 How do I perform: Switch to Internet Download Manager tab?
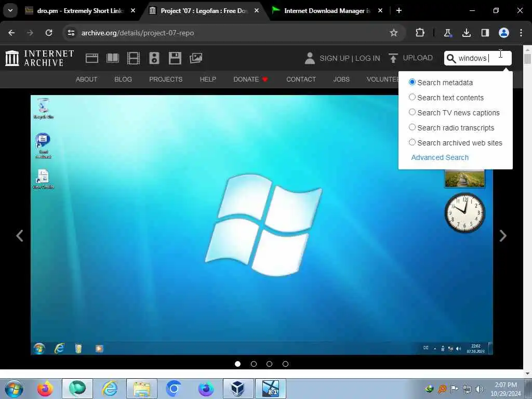[x=327, y=11]
